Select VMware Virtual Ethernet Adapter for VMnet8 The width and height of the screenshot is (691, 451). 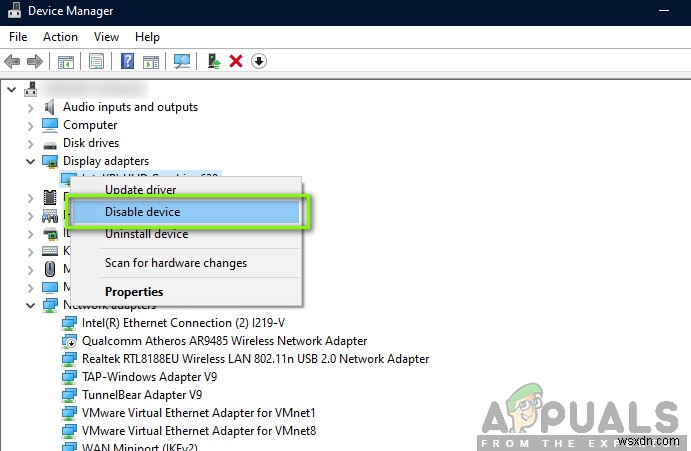(199, 431)
